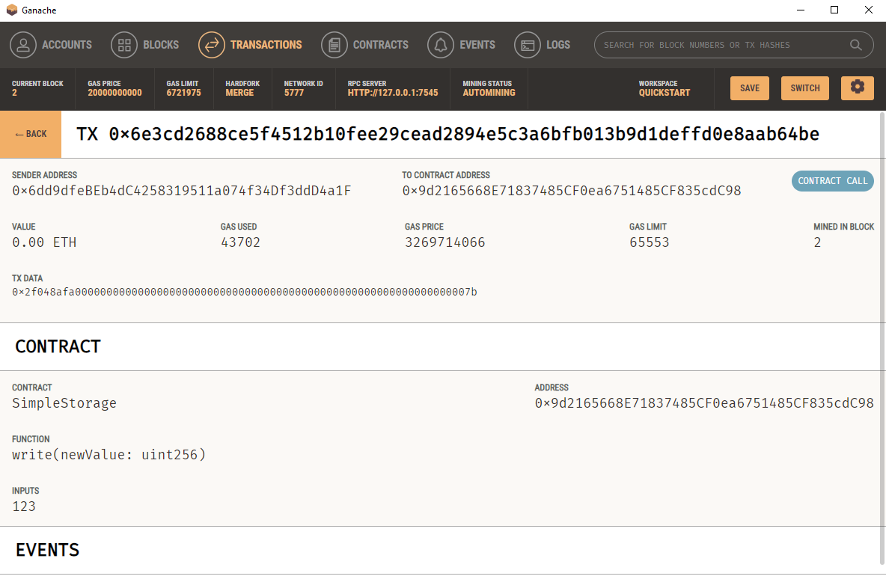Click the SimpleStorage contract address

(703, 403)
